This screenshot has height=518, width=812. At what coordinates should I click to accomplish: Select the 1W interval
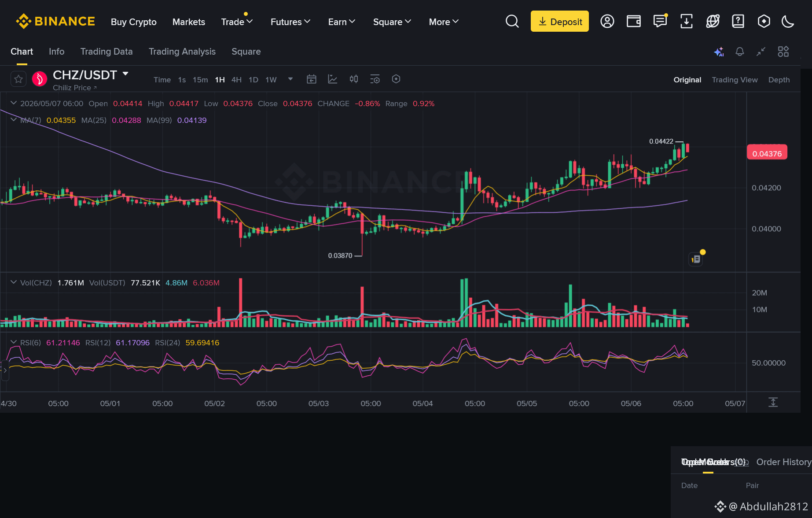[x=271, y=80]
